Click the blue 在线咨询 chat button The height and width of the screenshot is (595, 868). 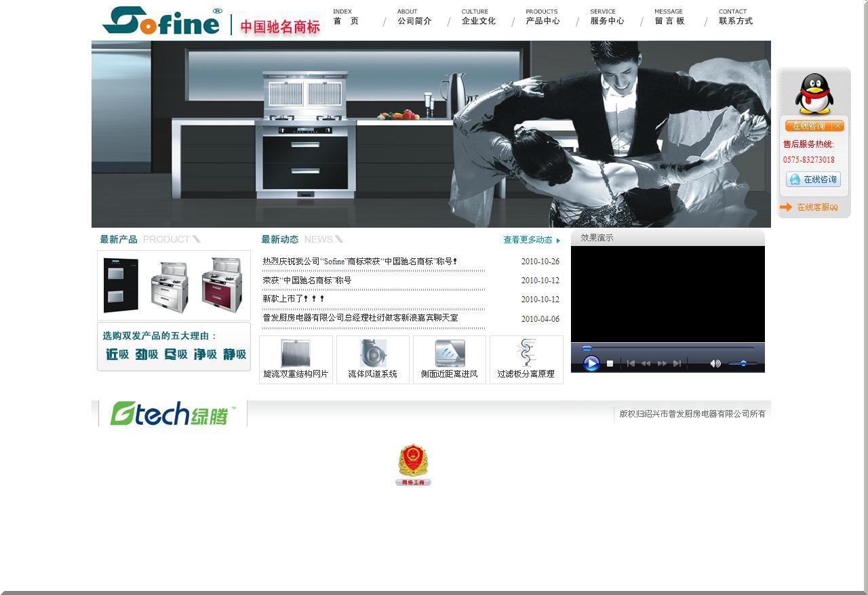813,180
